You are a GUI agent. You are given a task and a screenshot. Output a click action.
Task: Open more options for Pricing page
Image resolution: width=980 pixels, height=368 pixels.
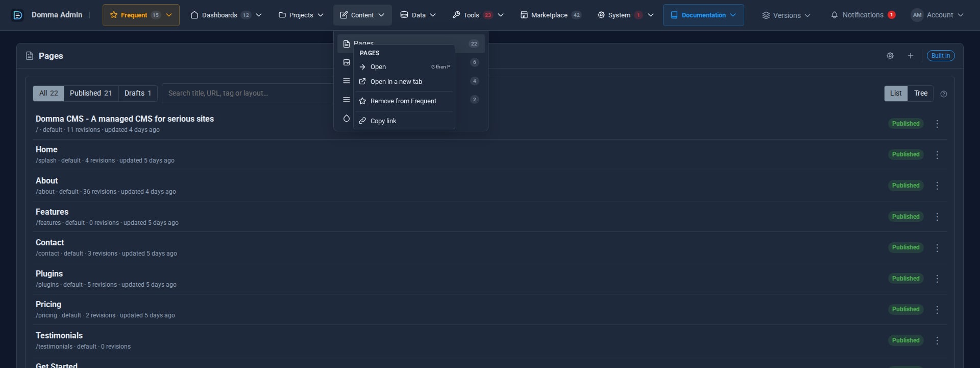(937, 310)
